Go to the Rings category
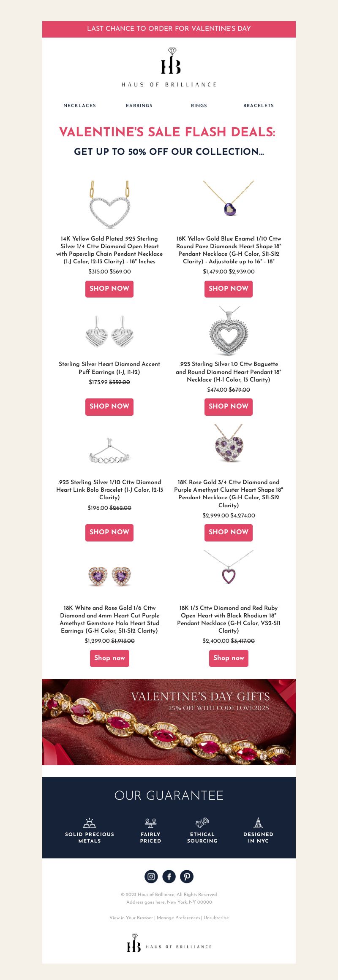 click(199, 106)
